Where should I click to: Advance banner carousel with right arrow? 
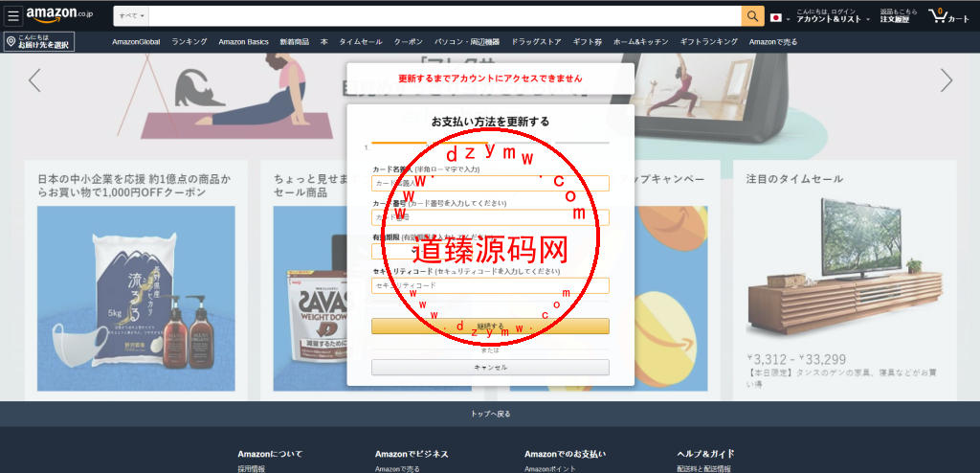tap(947, 80)
